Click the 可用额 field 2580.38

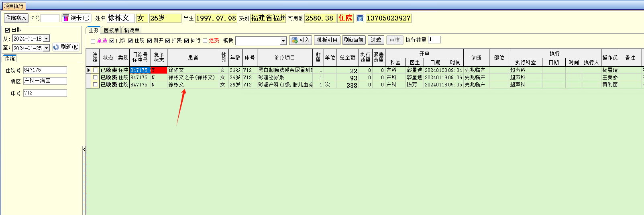320,18
